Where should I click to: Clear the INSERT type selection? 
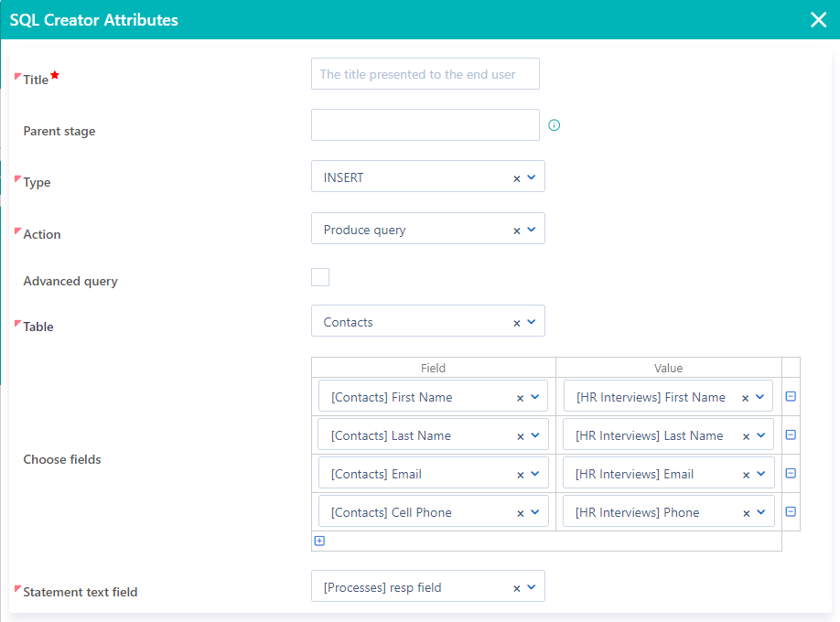click(x=516, y=177)
